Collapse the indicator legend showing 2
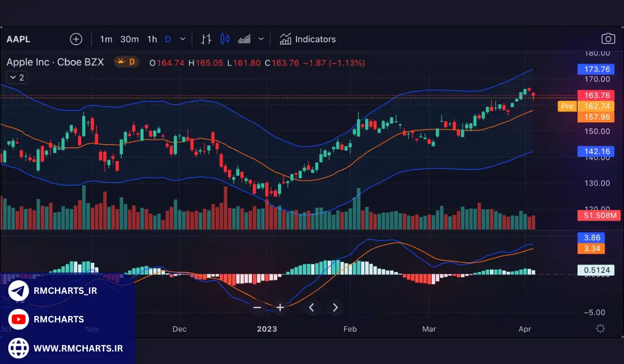Viewport: 624px width, 364px height. point(16,77)
